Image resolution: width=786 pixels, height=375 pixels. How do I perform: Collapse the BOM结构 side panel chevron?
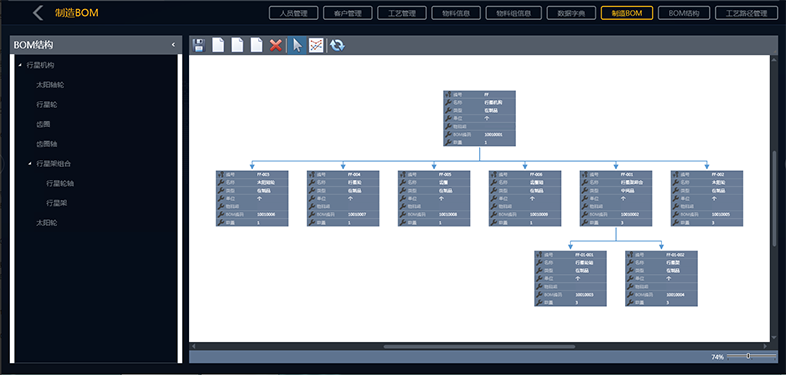tap(173, 45)
